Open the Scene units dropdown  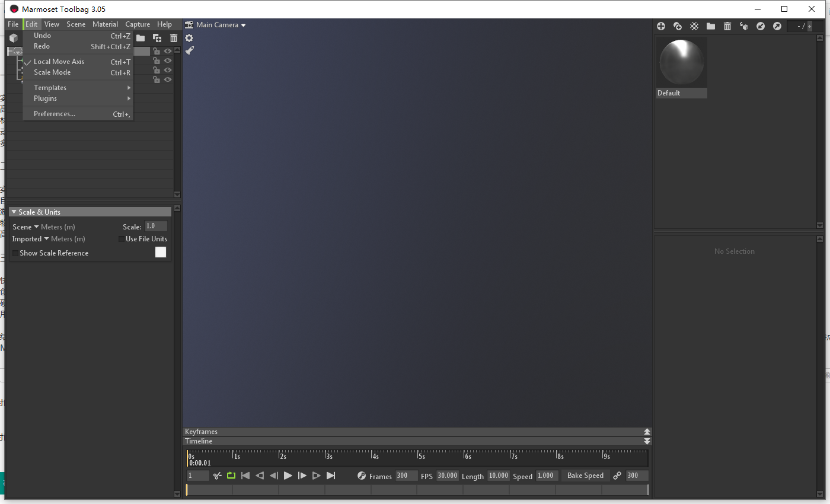[x=25, y=227]
